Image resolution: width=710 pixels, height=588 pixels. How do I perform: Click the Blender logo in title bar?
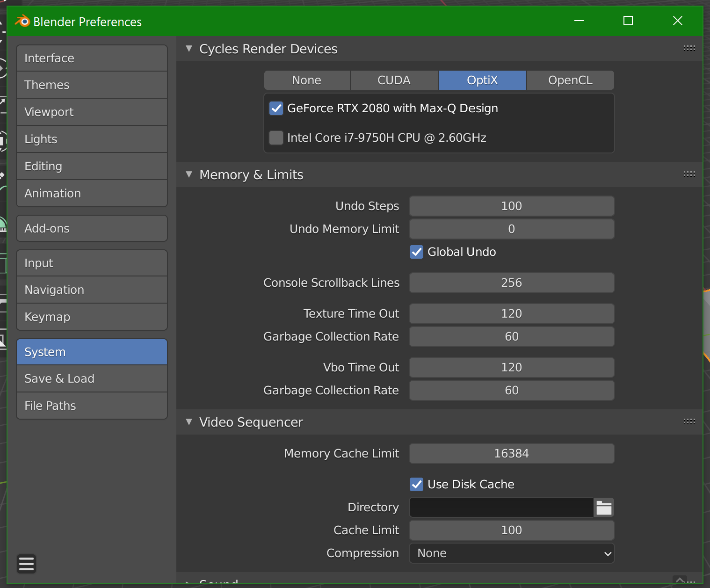[22, 22]
